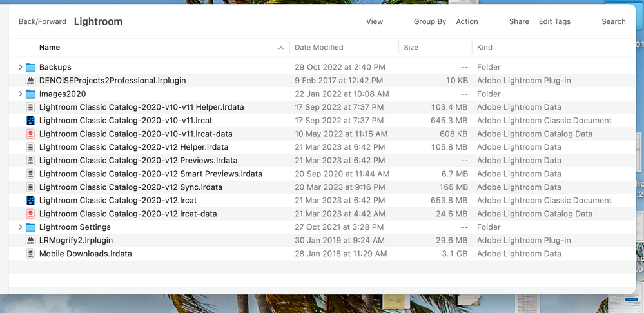Sort by the Name column header
644x313 pixels.
[x=50, y=48]
